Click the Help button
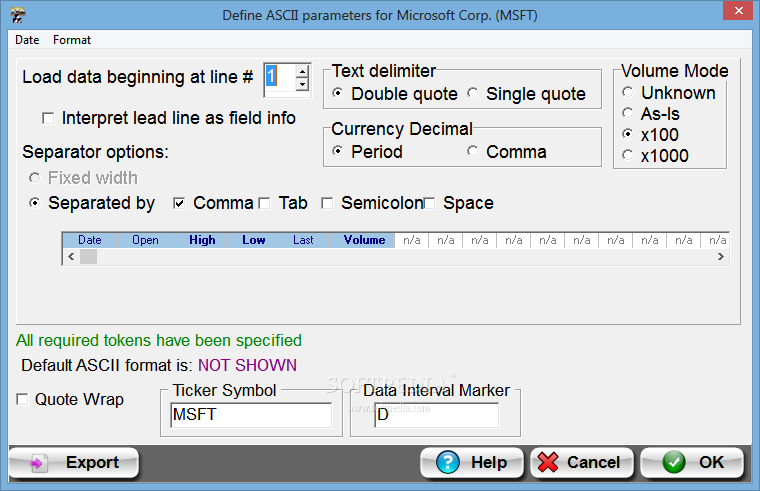 pos(472,462)
